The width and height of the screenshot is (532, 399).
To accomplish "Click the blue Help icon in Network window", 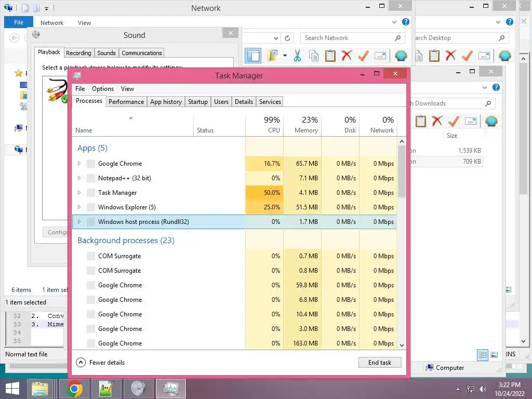I will click(x=405, y=22).
